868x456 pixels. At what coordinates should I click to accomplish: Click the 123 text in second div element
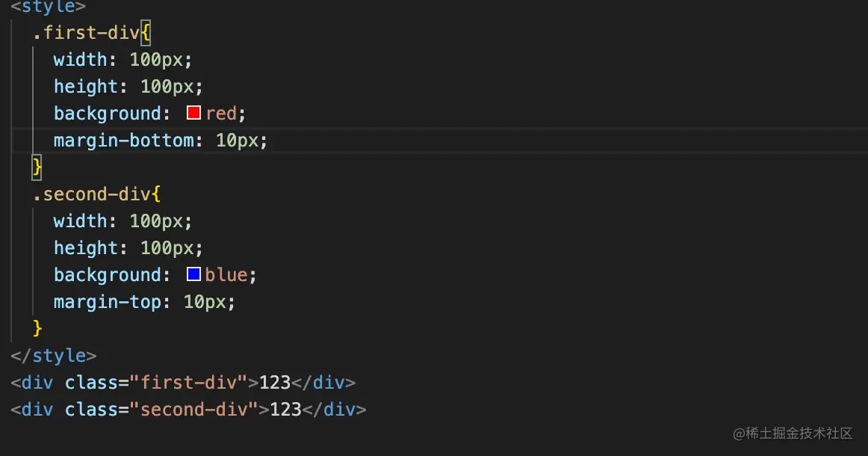[x=285, y=410]
